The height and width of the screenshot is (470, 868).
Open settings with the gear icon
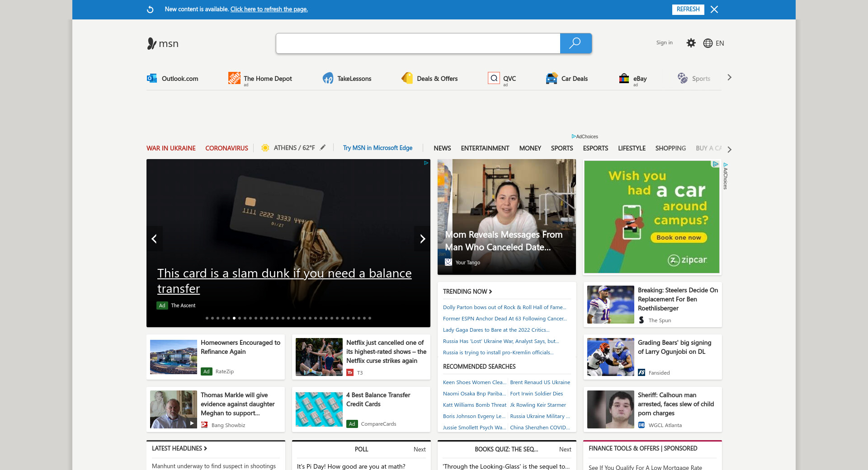691,43
